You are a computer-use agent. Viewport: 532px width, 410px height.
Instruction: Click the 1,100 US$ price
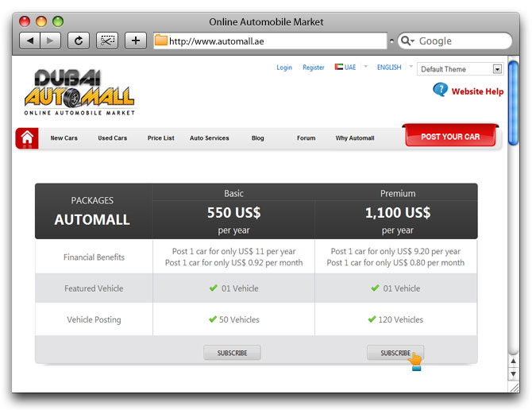coord(398,213)
